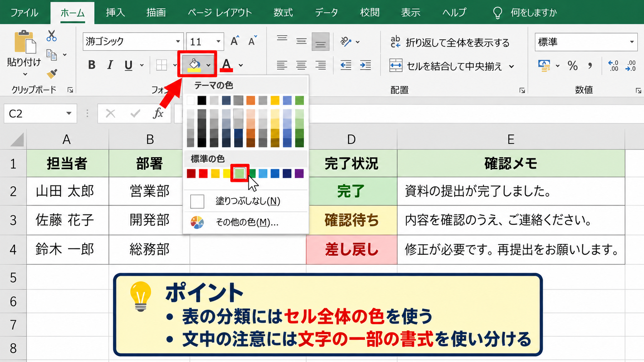Click the Fill Color bucket icon
This screenshot has width=644, height=362.
pos(194,65)
